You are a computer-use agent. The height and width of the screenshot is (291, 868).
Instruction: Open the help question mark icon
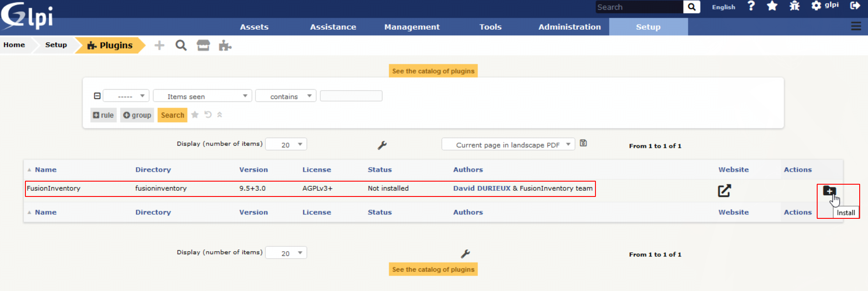click(751, 6)
